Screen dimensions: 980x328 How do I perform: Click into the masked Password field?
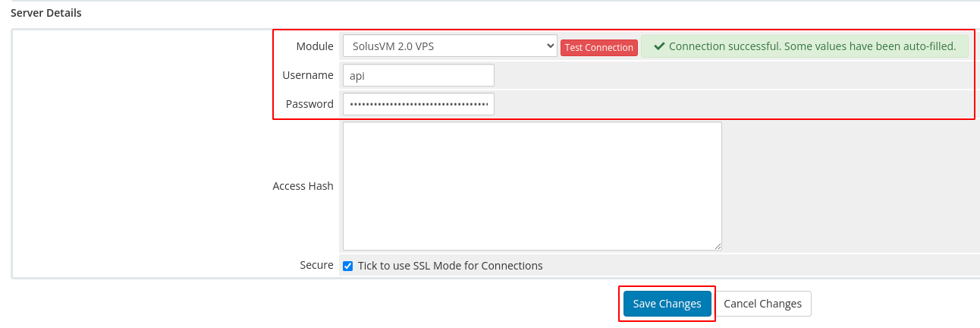(x=418, y=104)
